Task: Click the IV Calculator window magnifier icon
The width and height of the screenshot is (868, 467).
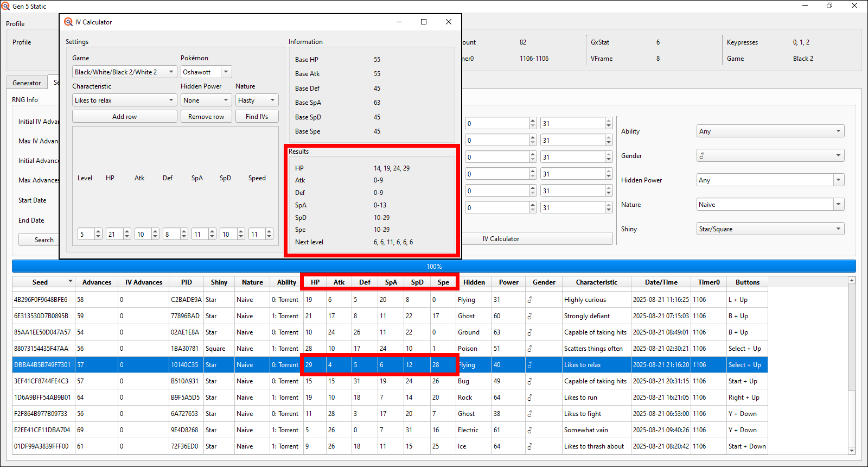Action: (x=68, y=22)
